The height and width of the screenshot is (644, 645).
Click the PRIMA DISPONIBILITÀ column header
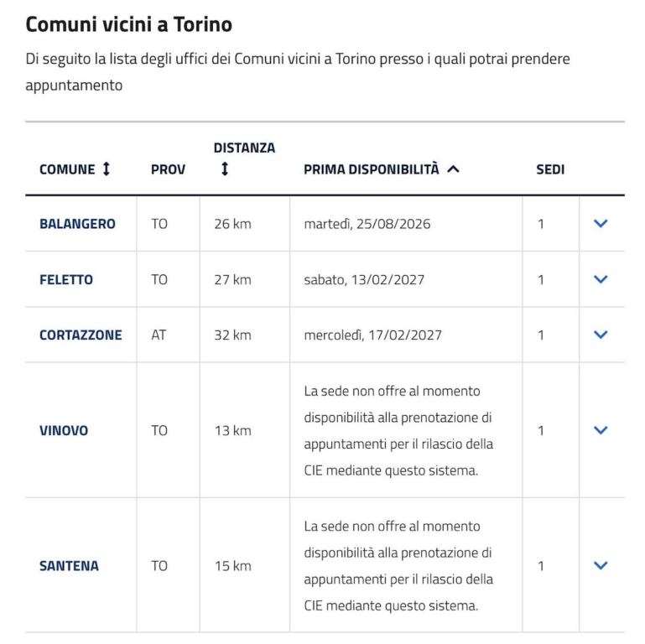pyautogui.click(x=371, y=169)
